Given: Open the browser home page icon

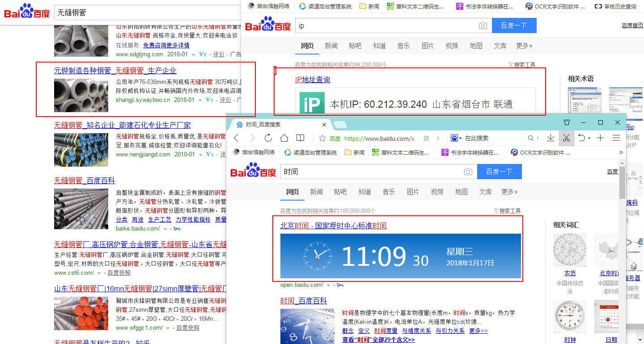Looking at the screenshot, I should pyautogui.click(x=284, y=138).
